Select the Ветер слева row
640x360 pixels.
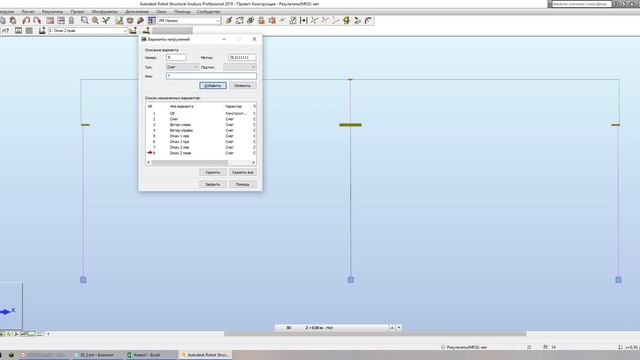(x=201, y=125)
